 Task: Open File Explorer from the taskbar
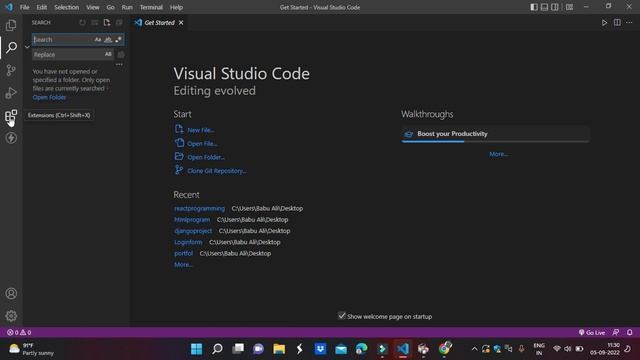(x=279, y=349)
